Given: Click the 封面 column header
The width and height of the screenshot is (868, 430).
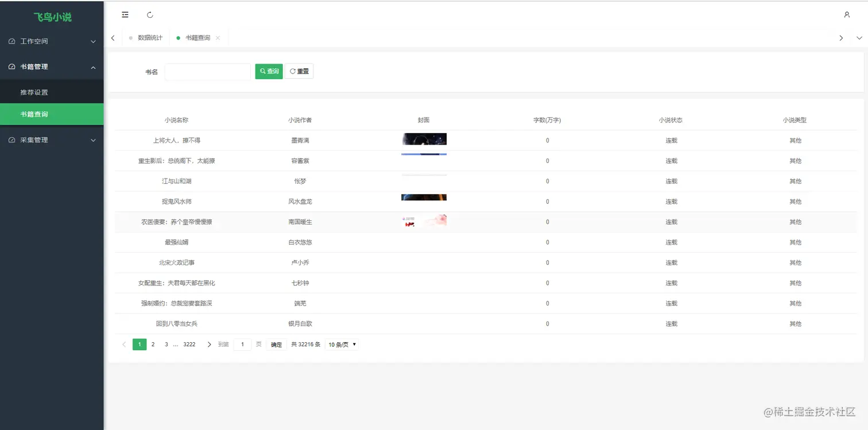Looking at the screenshot, I should pos(424,120).
